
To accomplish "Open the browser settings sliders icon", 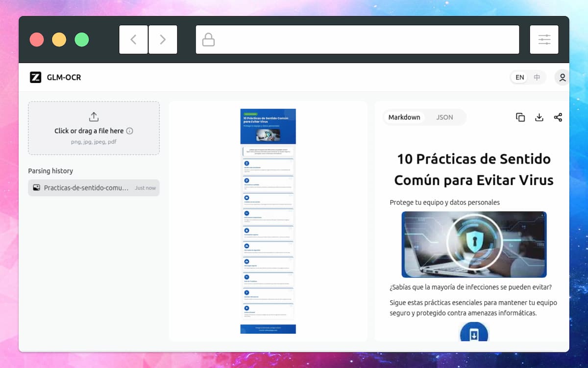I will pos(544,40).
